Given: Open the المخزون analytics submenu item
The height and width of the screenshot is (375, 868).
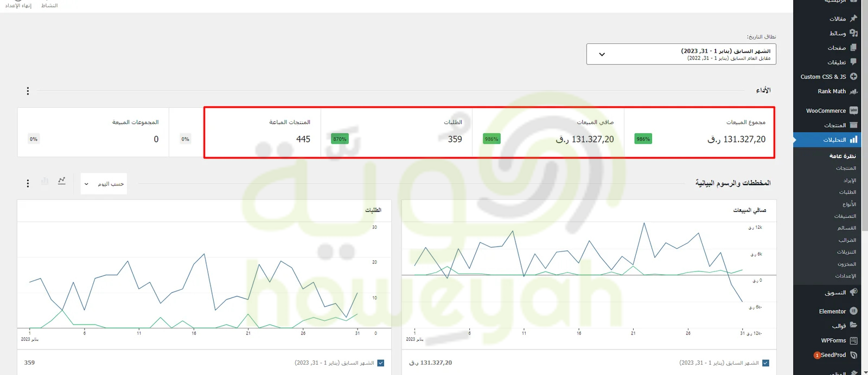Looking at the screenshot, I should pos(846,264).
